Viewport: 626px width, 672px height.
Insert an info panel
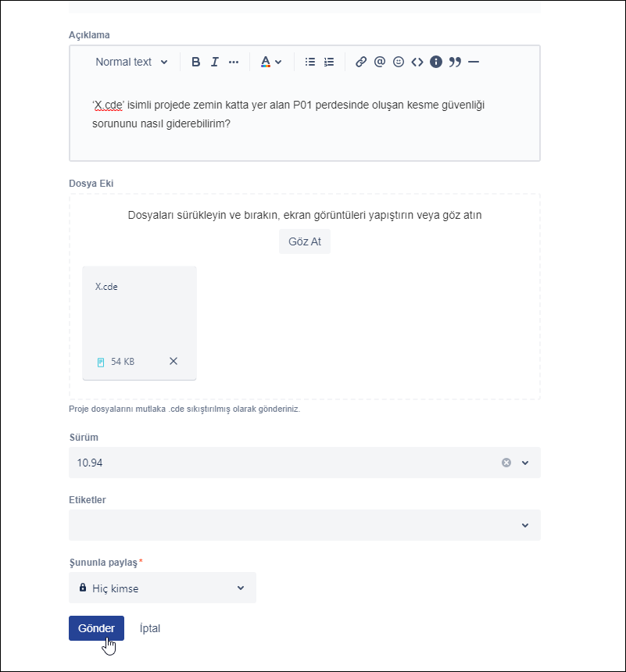click(436, 62)
